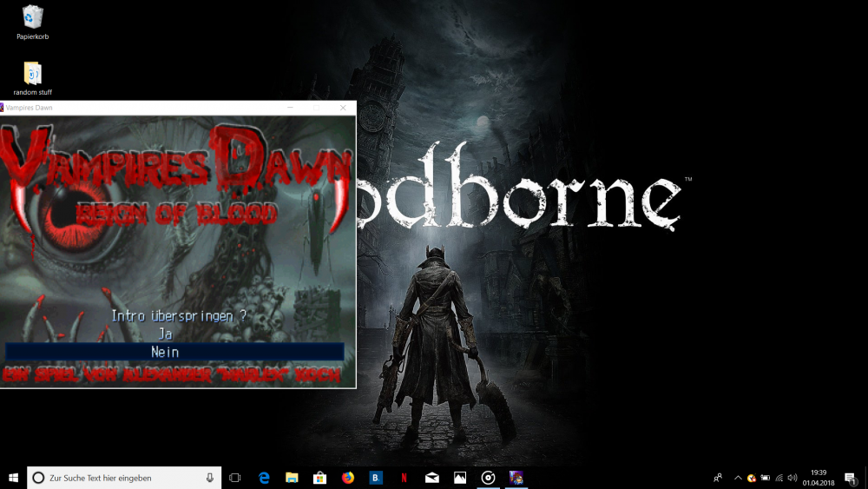Open Netflix from the taskbar
Screen dimensions: 868x489
point(404,478)
